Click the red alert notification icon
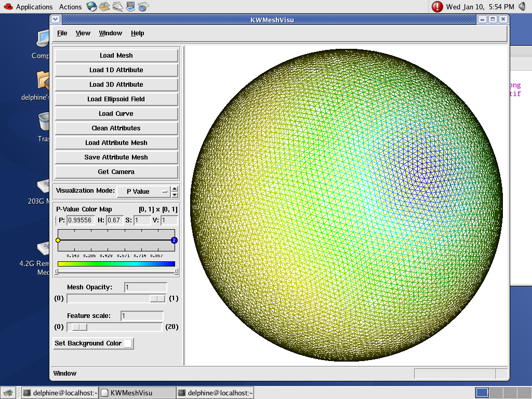The width and height of the screenshot is (532, 399). pos(437,7)
